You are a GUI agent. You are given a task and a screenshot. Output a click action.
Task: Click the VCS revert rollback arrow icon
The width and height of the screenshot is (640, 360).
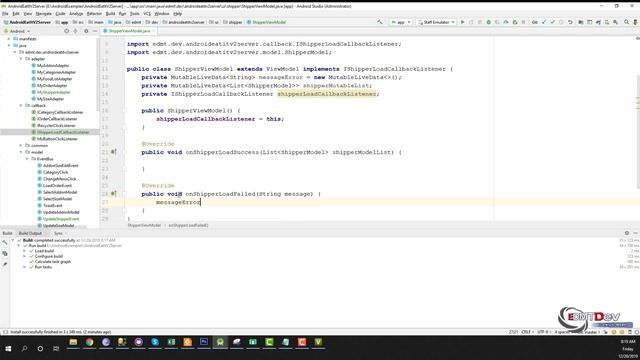click(x=570, y=22)
